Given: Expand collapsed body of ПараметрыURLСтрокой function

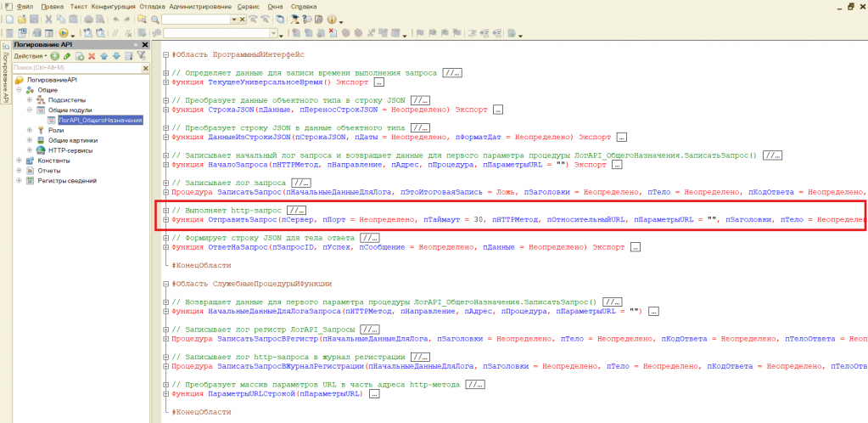Looking at the screenshot, I should 374,394.
